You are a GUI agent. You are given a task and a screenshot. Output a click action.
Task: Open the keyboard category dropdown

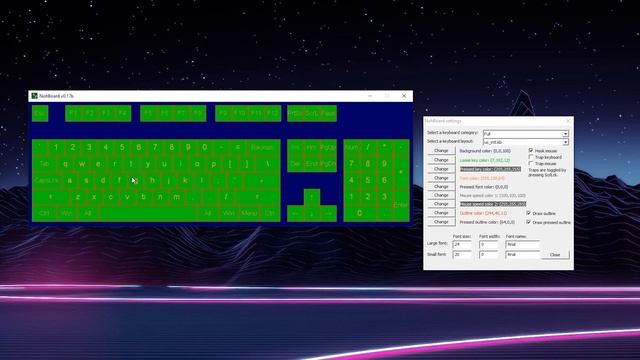coord(565,133)
